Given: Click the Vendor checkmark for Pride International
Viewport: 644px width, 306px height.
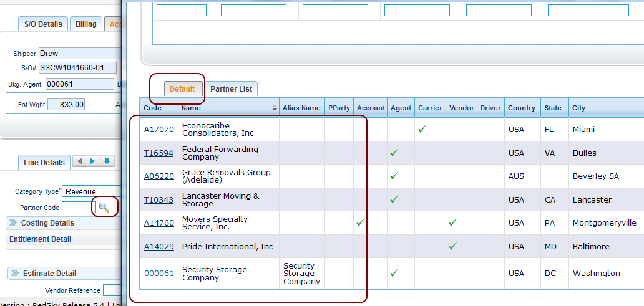Looking at the screenshot, I should [x=452, y=246].
